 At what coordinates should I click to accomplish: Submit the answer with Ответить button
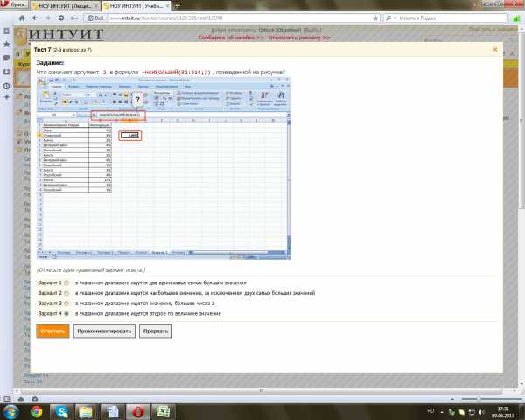click(52, 332)
